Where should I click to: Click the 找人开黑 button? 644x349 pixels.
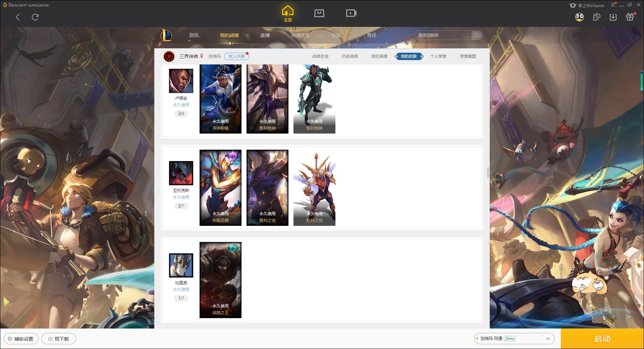[236, 56]
